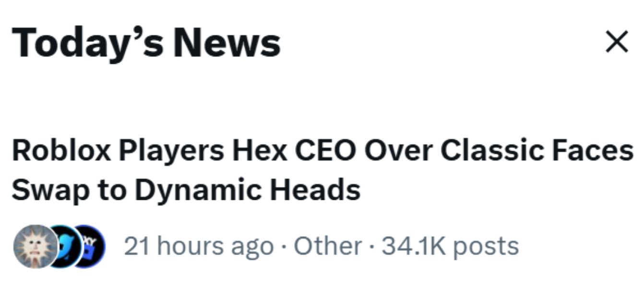Viewport: 644px width, 303px height.
Task: Click the word "Today's" in the title
Action: [88, 43]
